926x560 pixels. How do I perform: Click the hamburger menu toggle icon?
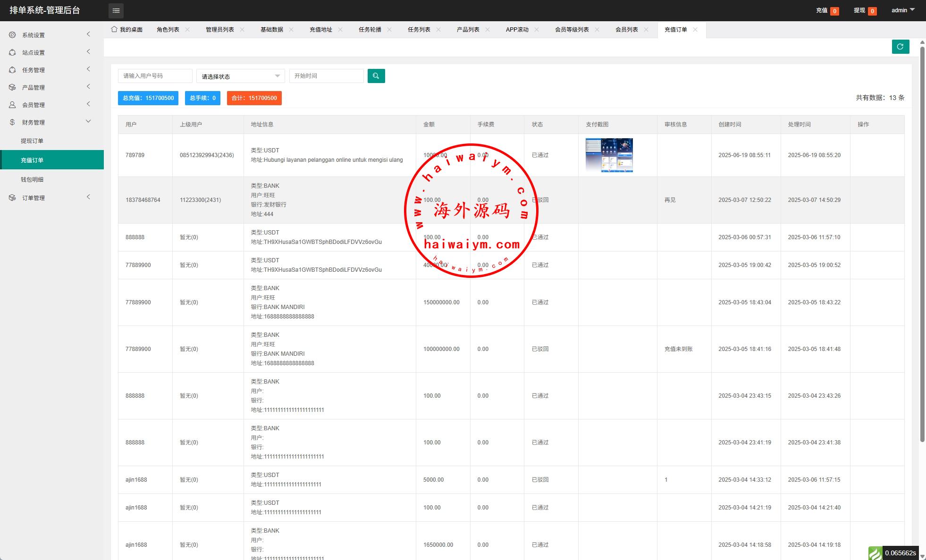click(x=116, y=10)
